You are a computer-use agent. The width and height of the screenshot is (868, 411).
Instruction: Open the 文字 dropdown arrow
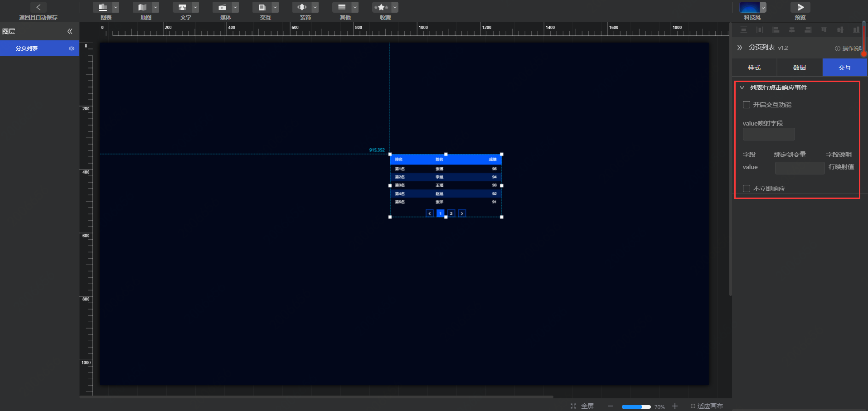(195, 7)
